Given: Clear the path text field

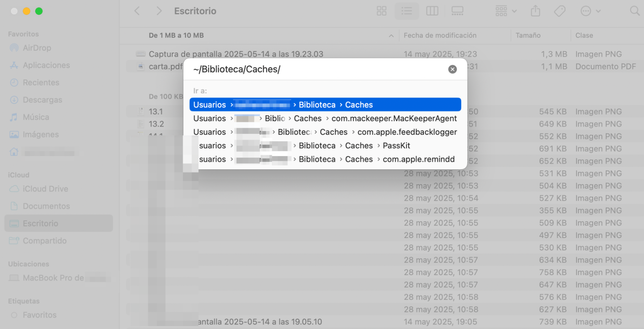Looking at the screenshot, I should pos(452,69).
